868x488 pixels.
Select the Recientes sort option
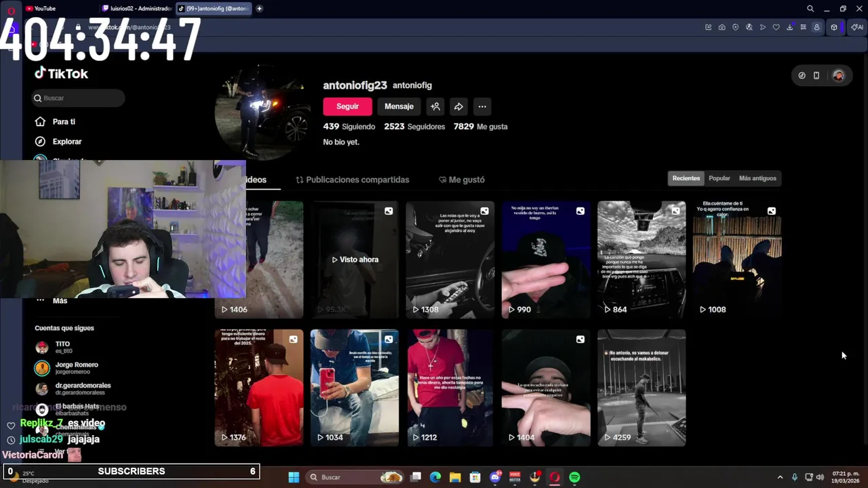686,178
